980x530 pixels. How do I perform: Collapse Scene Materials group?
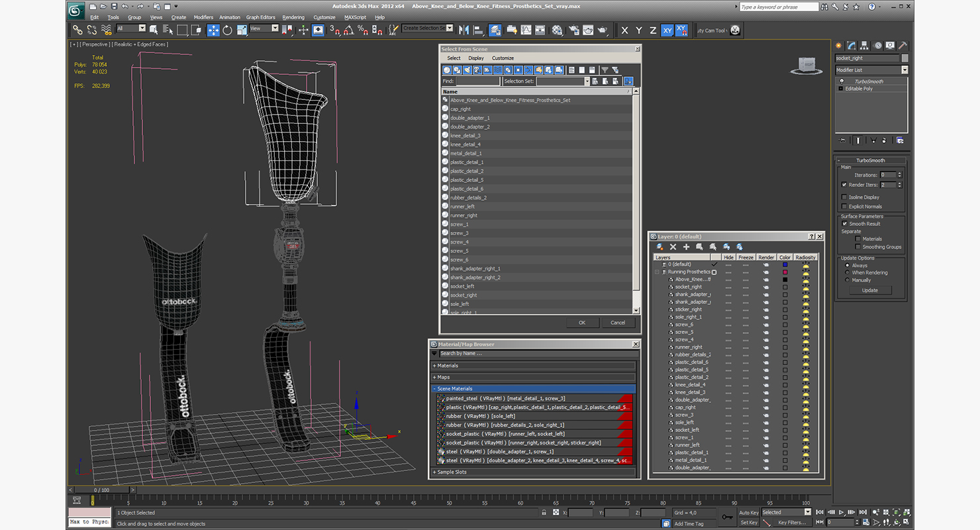534,389
